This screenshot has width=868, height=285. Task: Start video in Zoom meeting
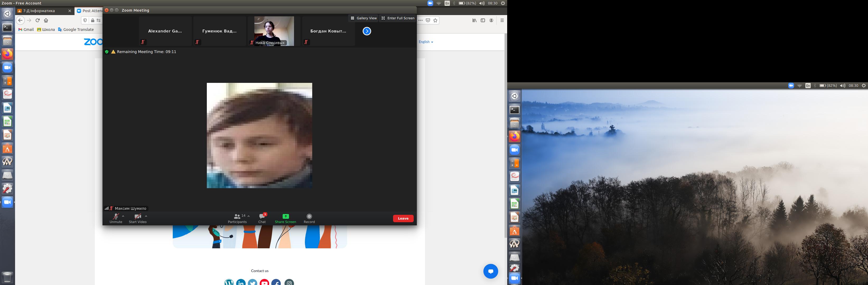[137, 218]
